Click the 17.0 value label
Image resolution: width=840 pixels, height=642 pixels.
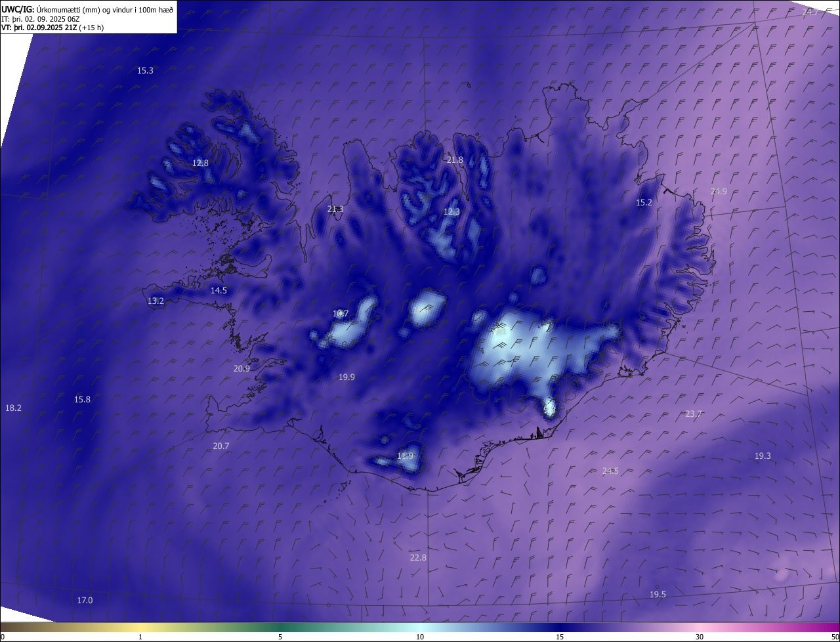[x=85, y=600]
